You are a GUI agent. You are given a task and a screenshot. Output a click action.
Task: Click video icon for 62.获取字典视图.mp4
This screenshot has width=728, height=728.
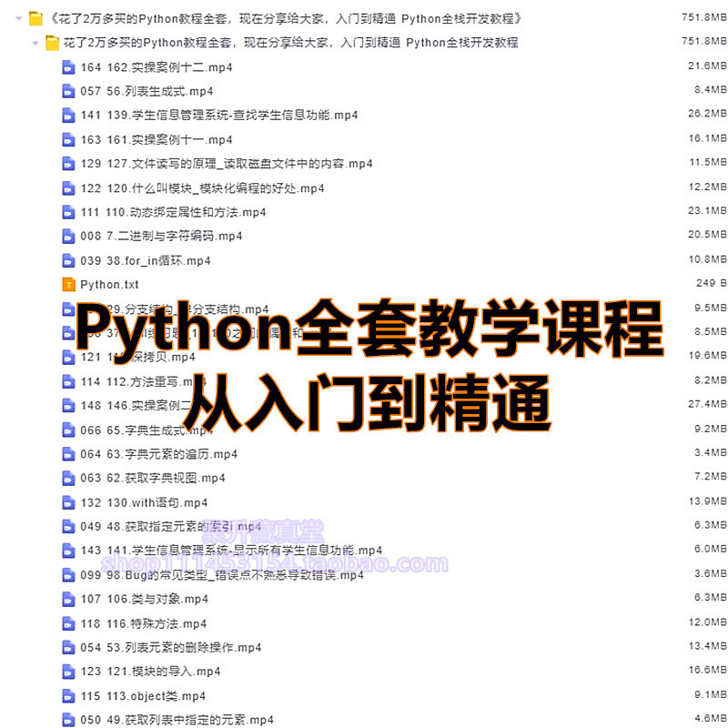click(68, 479)
